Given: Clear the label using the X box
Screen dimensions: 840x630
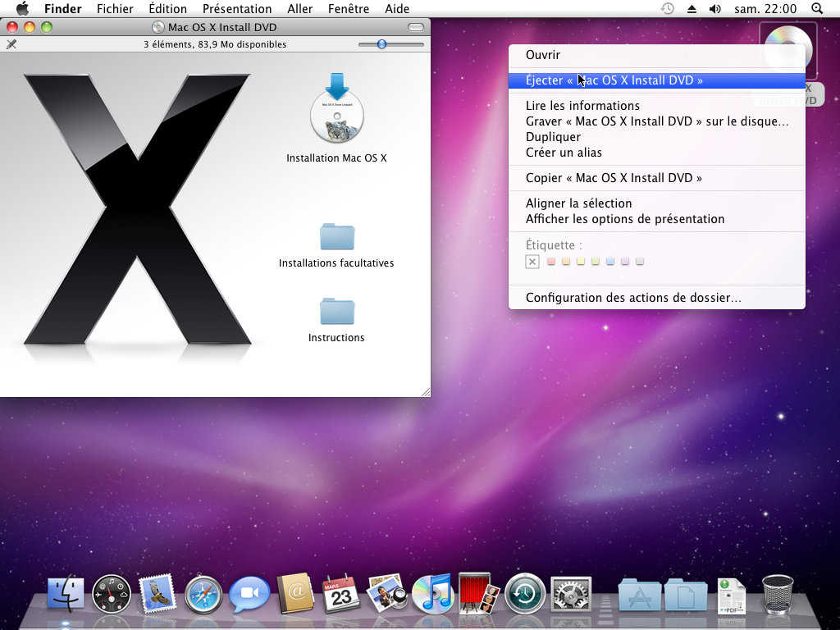Looking at the screenshot, I should pyautogui.click(x=532, y=262).
